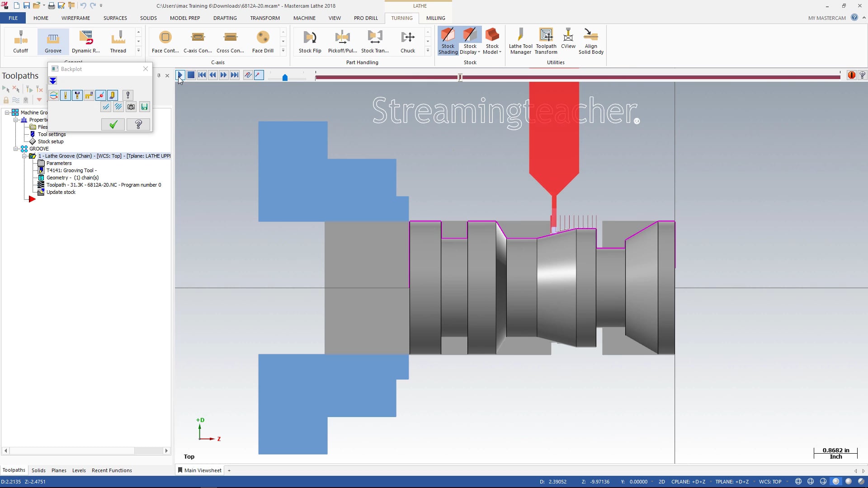Screen dimensions: 868x488
Task: Switch to the MILLING ribbon tab
Action: 435,18
